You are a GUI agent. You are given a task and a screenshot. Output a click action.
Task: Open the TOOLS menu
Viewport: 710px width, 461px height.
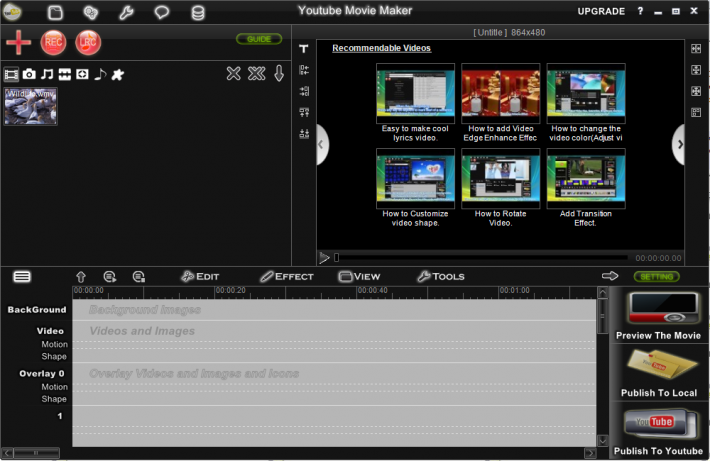(441, 276)
